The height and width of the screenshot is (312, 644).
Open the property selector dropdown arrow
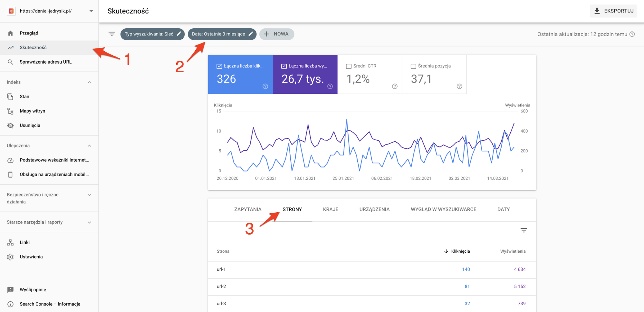[91, 11]
